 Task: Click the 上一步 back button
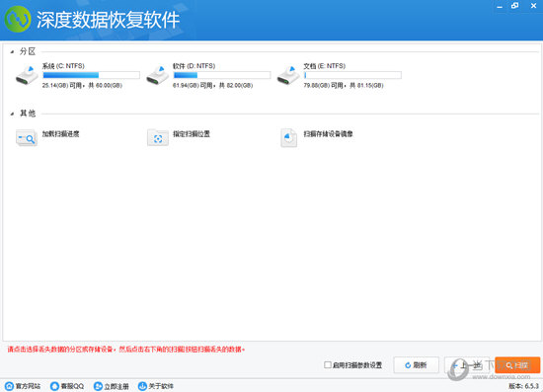pyautogui.click(x=466, y=365)
